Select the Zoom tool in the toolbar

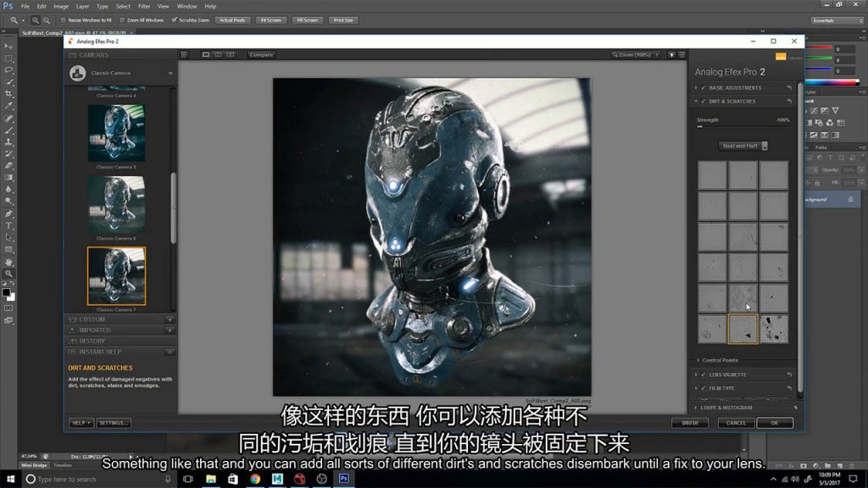pos(8,274)
